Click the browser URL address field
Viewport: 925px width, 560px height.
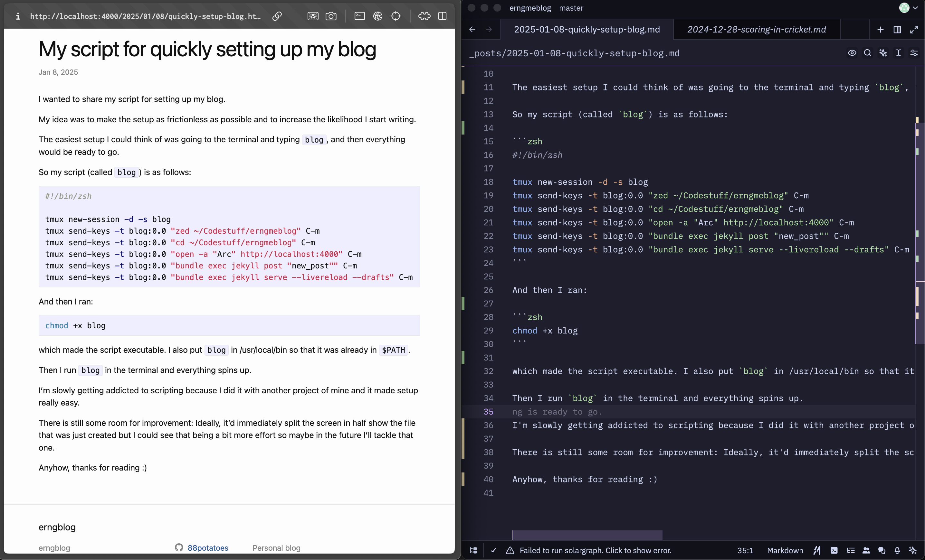(145, 16)
